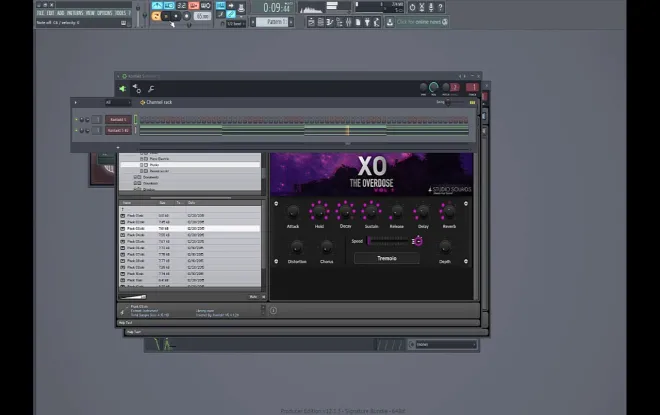Click the teal VOL knob in Kontakt wrapper
This screenshot has height=415, width=660.
[434, 87]
